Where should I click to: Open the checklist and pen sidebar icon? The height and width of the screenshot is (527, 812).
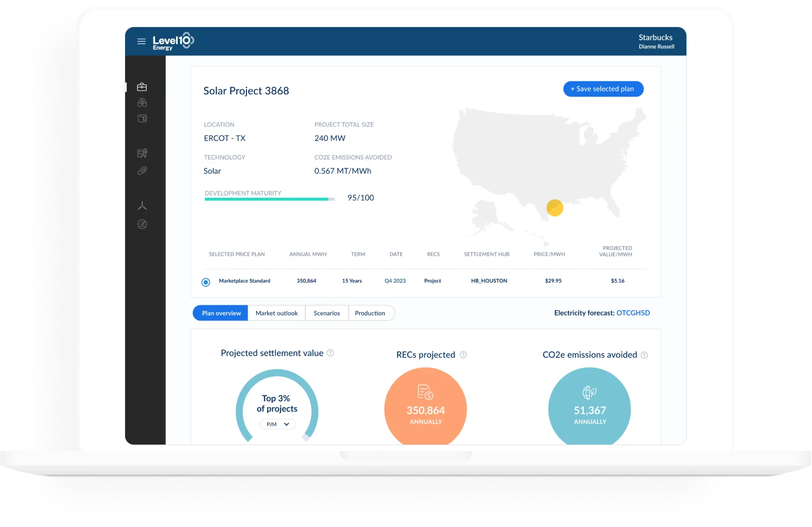tap(142, 153)
